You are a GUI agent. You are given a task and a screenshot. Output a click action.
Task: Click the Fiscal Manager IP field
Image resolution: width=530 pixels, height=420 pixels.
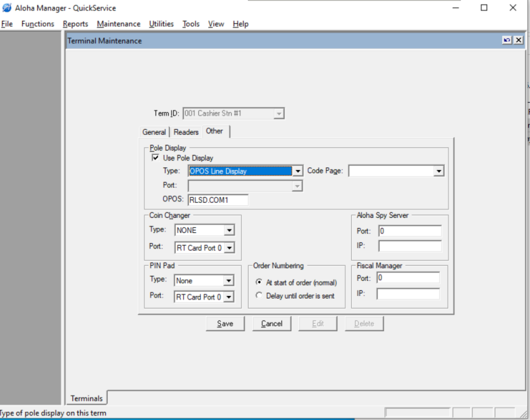(409, 293)
